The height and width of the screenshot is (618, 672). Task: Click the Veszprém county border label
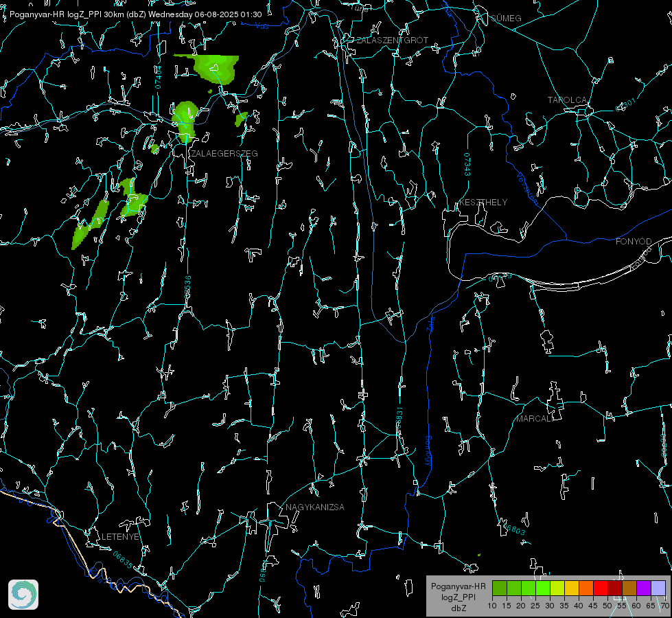click(x=528, y=188)
